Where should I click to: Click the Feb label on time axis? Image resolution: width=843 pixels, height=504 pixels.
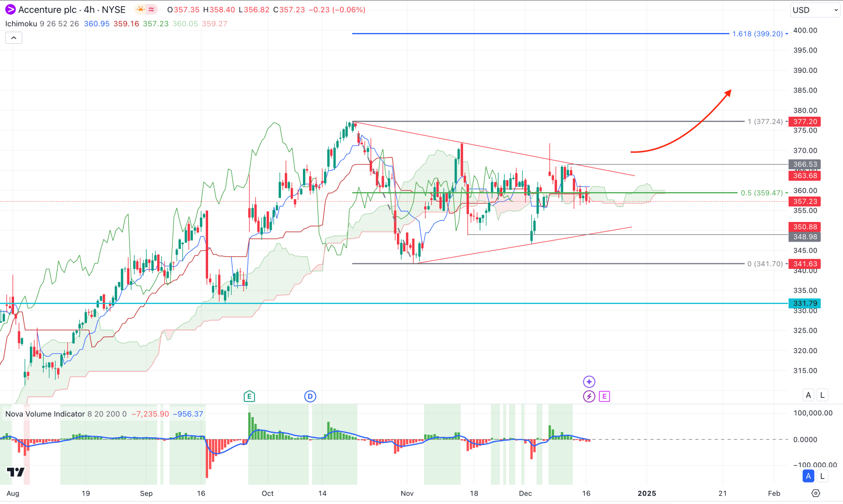774,493
